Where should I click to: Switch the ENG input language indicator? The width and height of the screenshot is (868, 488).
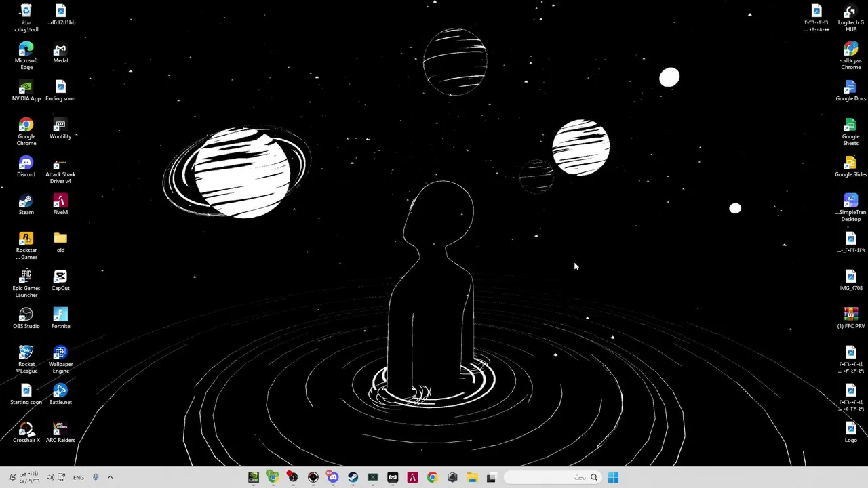[79, 477]
